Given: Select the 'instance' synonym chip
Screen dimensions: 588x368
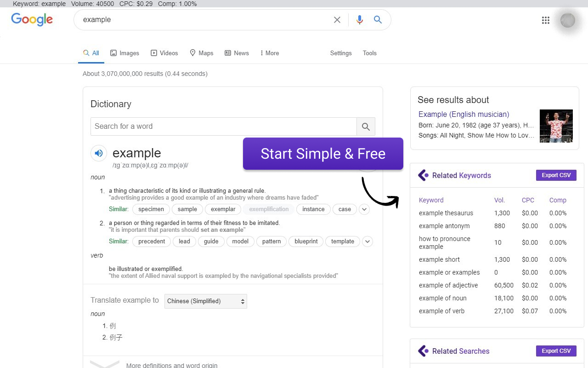Looking at the screenshot, I should [x=314, y=209].
